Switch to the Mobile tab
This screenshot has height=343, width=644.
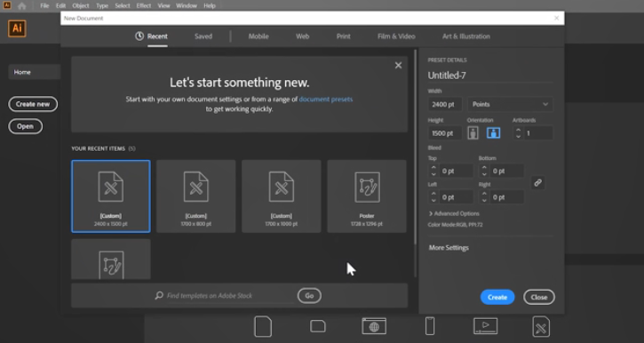coord(258,36)
